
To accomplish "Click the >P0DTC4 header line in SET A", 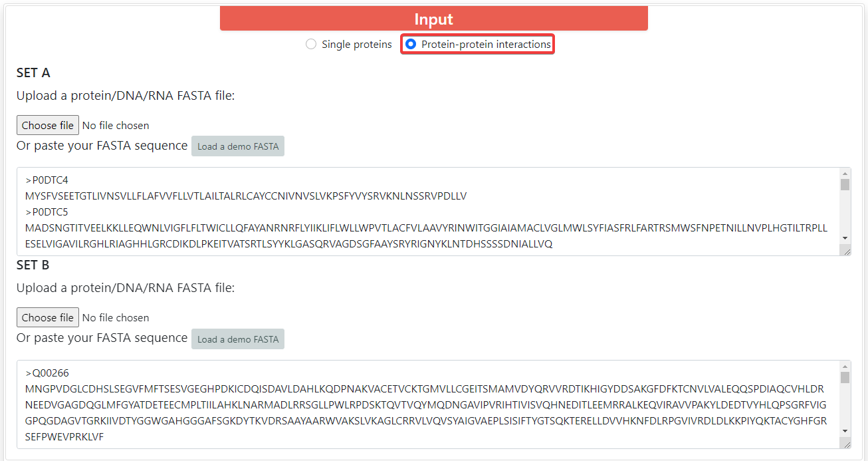I will tap(47, 180).
